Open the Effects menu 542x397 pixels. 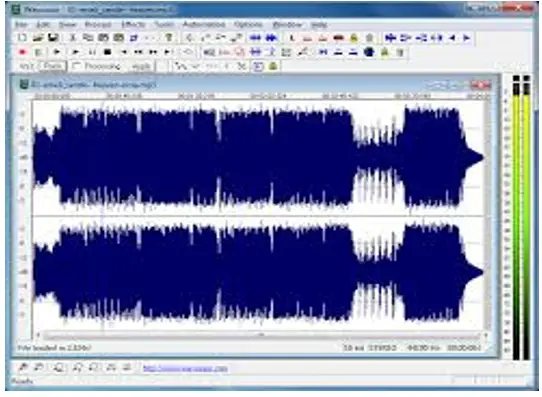pos(133,25)
